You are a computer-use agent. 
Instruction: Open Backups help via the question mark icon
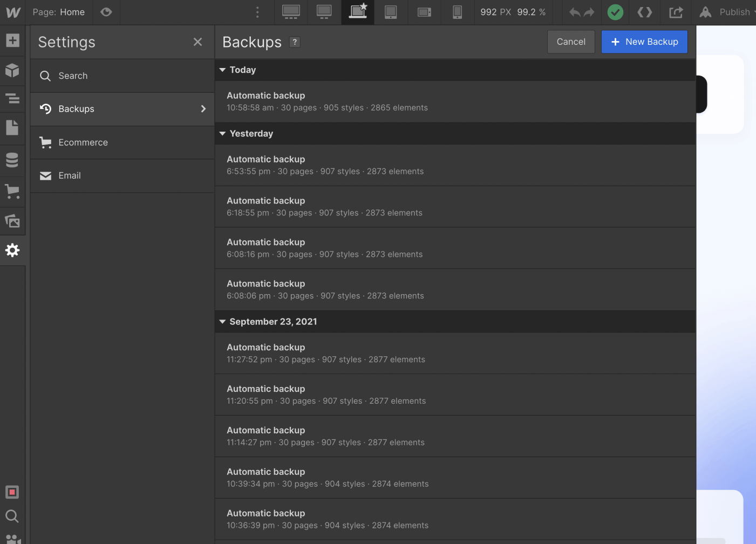coord(294,42)
